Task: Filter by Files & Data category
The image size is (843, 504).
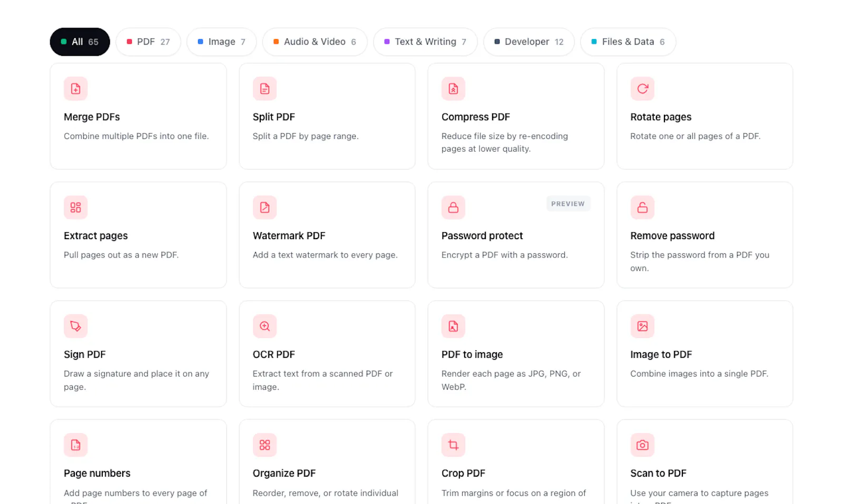Action: (628, 42)
